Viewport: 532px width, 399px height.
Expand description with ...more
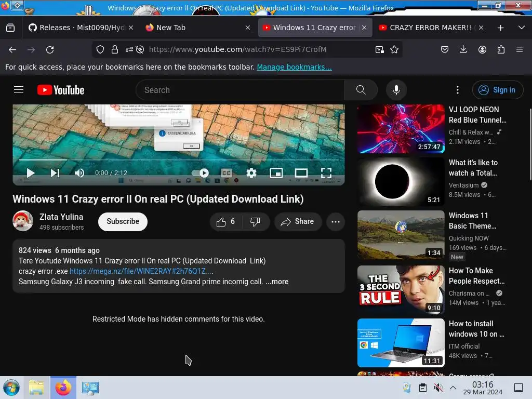(277, 282)
